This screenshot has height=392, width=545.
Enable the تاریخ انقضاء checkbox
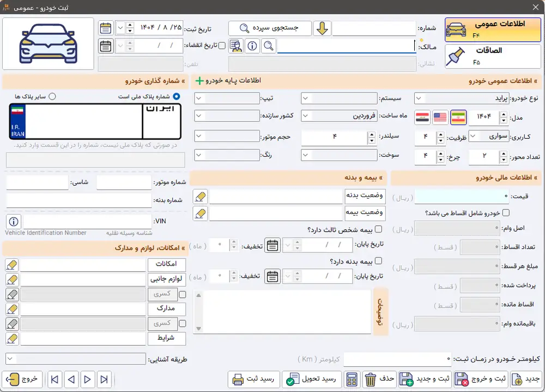point(222,46)
